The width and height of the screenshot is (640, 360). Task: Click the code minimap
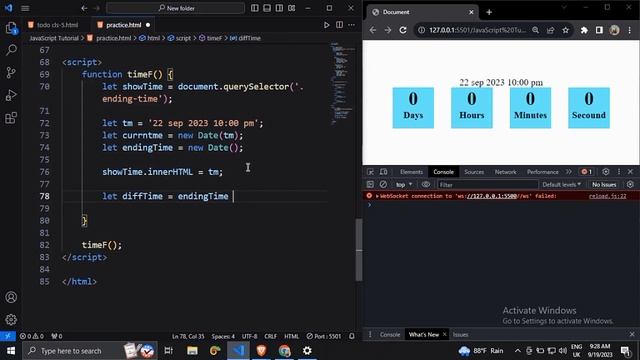click(x=342, y=84)
